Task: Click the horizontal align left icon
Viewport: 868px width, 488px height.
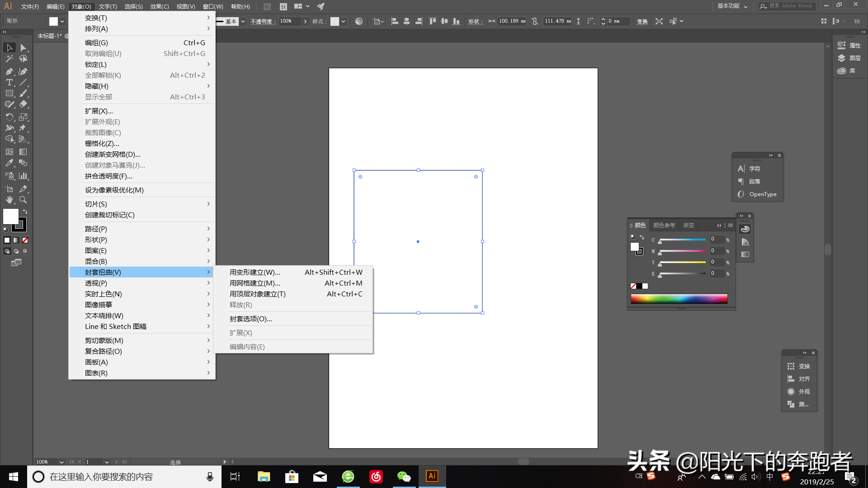Action: coord(395,21)
